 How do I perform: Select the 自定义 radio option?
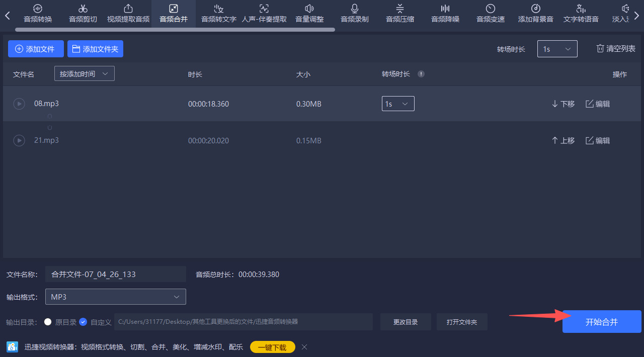click(83, 322)
